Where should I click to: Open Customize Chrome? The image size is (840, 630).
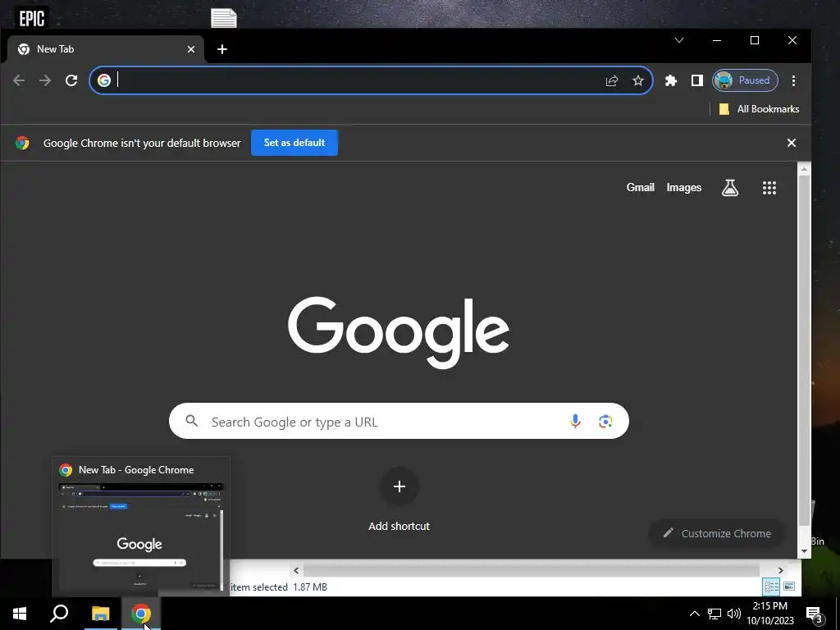[x=717, y=533]
